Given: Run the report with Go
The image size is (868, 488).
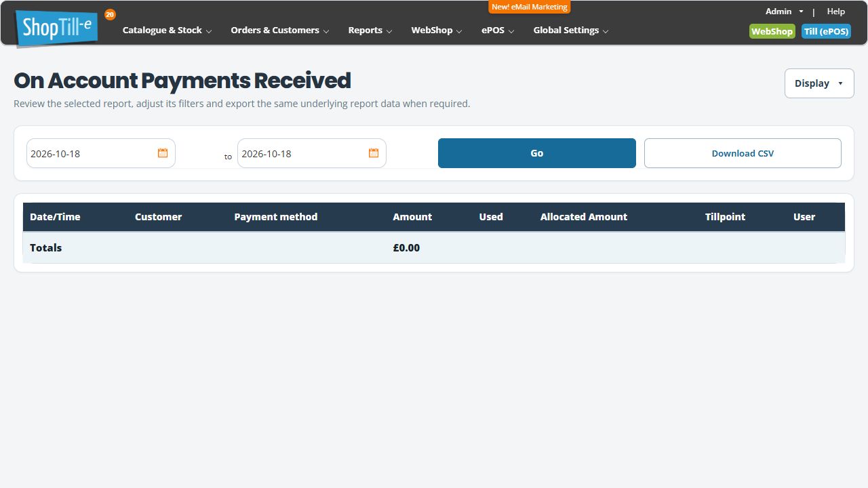Looking at the screenshot, I should pos(537,153).
